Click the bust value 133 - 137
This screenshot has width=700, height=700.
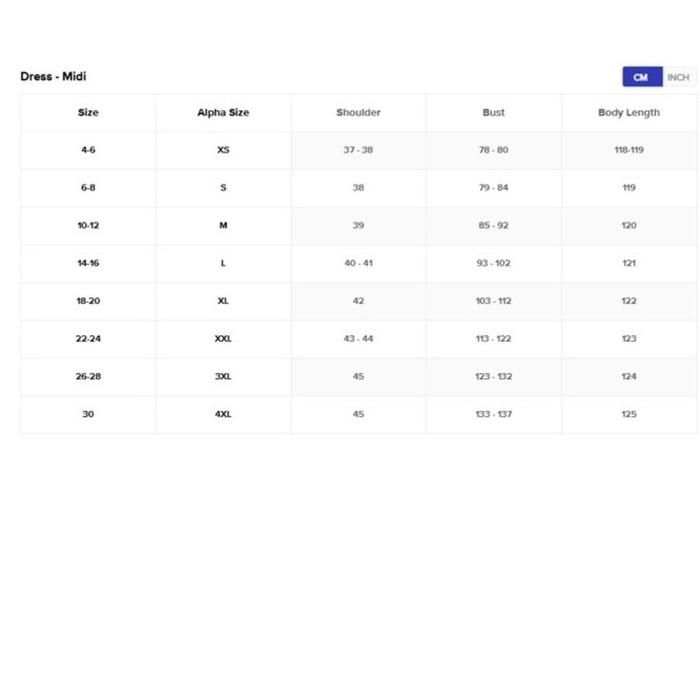pos(493,414)
